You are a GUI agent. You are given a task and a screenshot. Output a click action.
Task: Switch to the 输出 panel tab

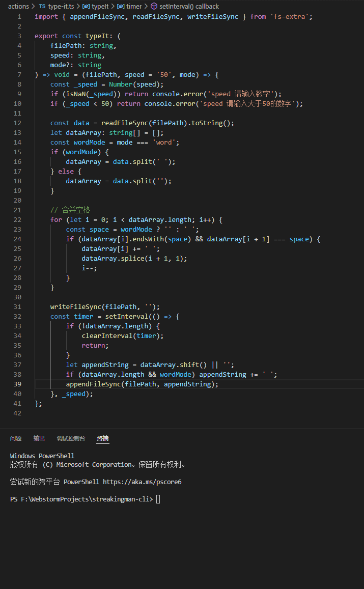pyautogui.click(x=39, y=438)
